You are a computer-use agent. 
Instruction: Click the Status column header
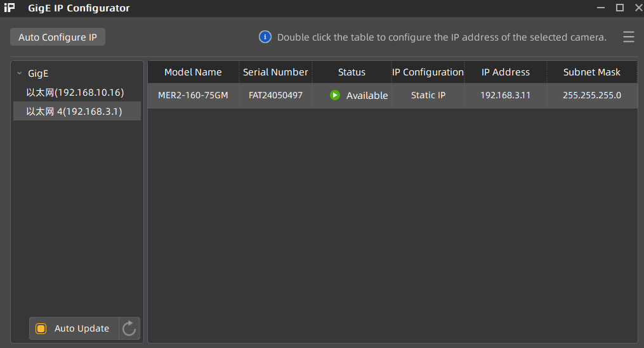pyautogui.click(x=352, y=72)
